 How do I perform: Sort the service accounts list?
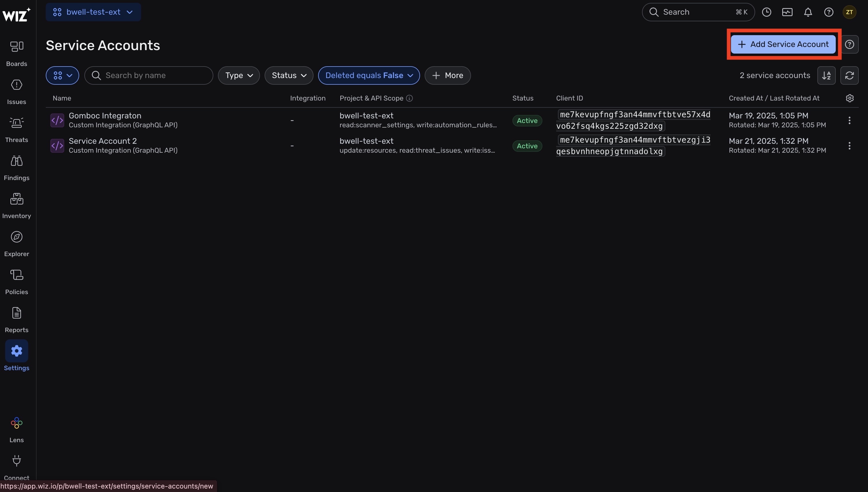point(826,75)
